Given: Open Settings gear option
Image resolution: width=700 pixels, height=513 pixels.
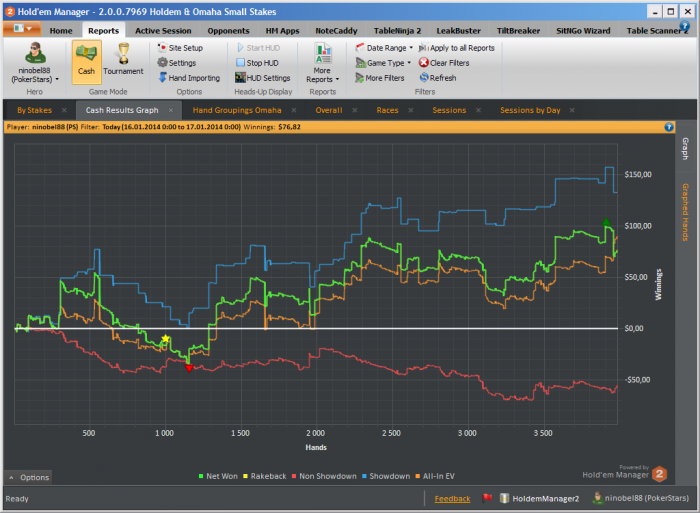Looking at the screenshot, I should (x=177, y=63).
